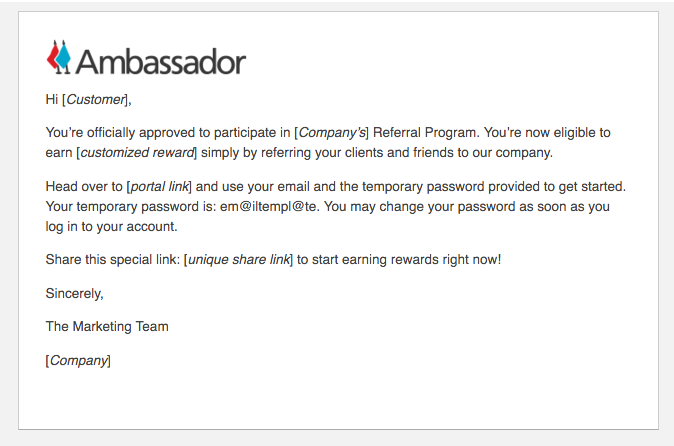
Task: Select the [customized reward] placeholder
Action: (137, 153)
